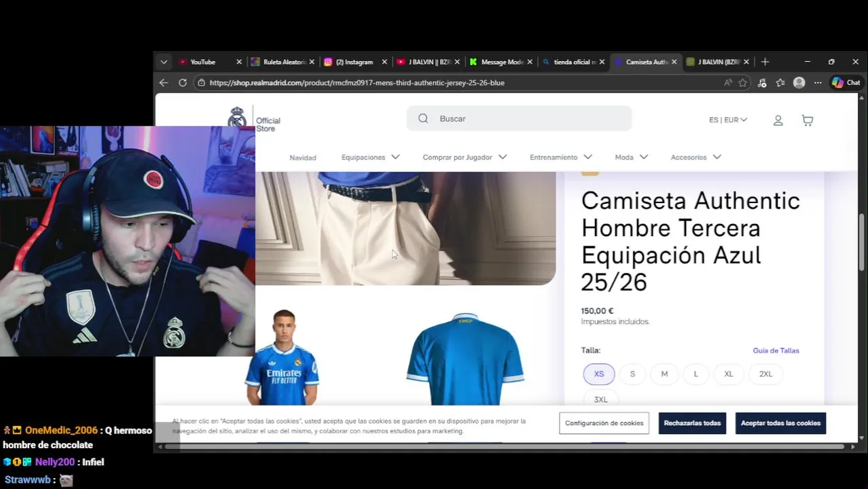Expand the Accesorios menu
This screenshot has height=489, width=868.
coord(695,157)
